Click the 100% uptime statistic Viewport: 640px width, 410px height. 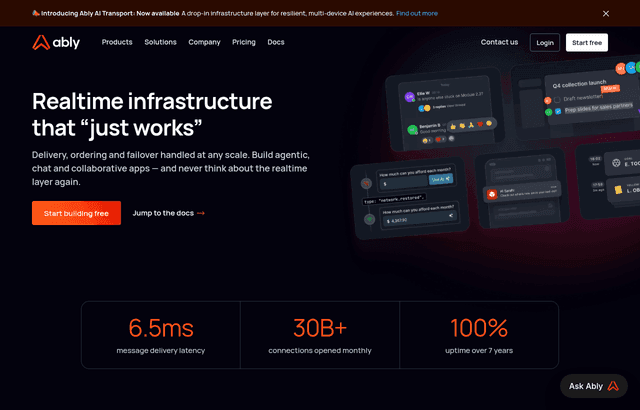click(479, 328)
